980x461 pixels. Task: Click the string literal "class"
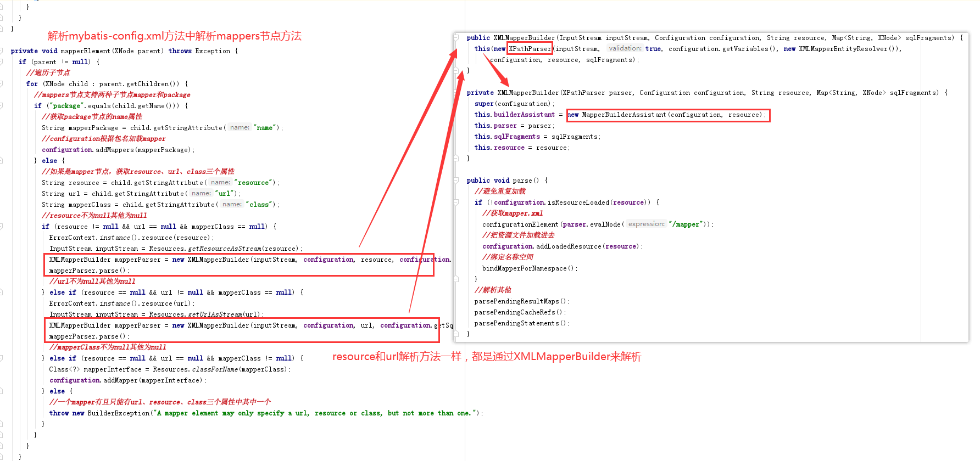259,205
